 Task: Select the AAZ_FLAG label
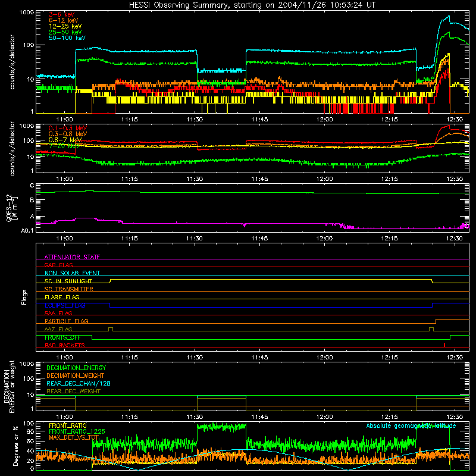point(58,329)
